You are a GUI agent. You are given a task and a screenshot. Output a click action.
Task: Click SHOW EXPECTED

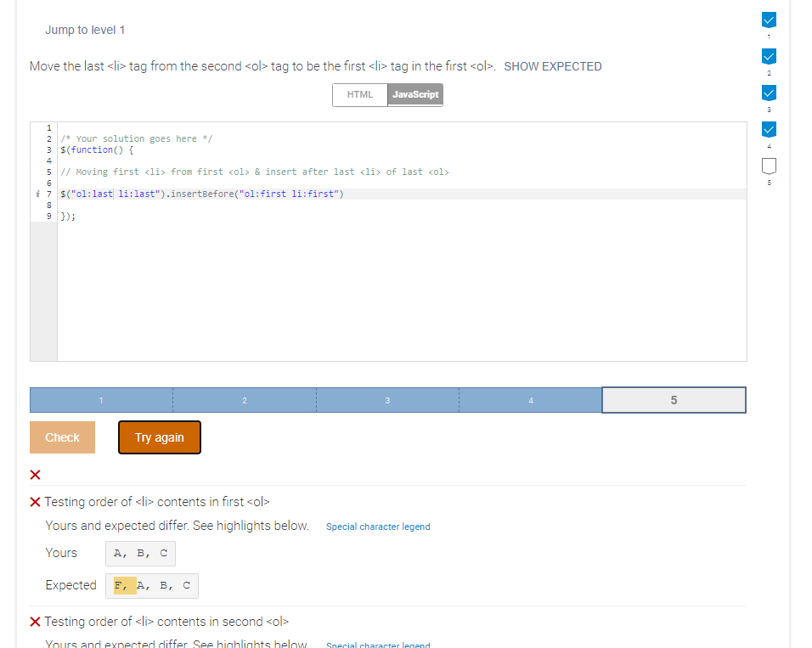553,66
